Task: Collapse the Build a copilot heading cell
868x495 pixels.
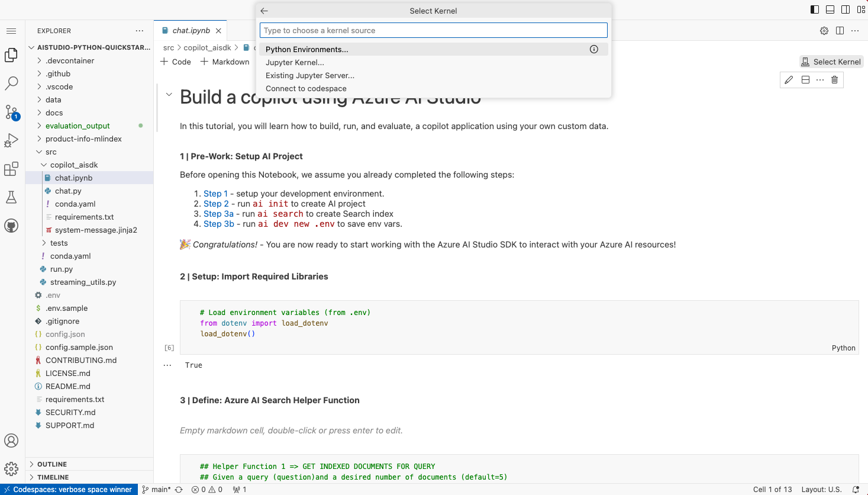Action: [x=169, y=95]
